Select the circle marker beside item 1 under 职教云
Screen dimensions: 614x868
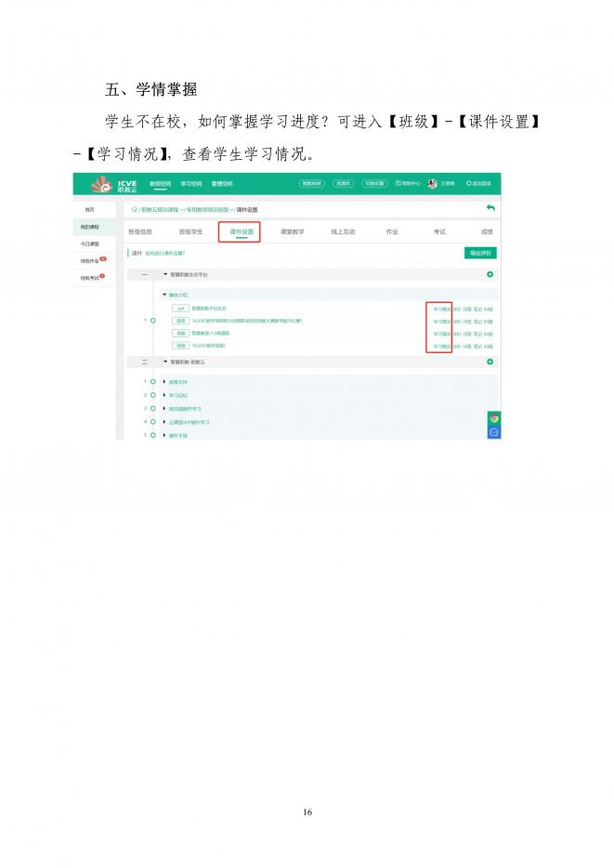152,382
